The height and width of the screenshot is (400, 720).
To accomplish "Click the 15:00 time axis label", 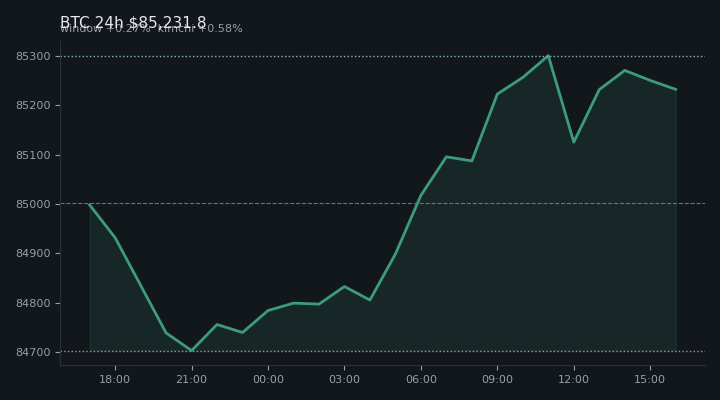I will coord(650,379).
